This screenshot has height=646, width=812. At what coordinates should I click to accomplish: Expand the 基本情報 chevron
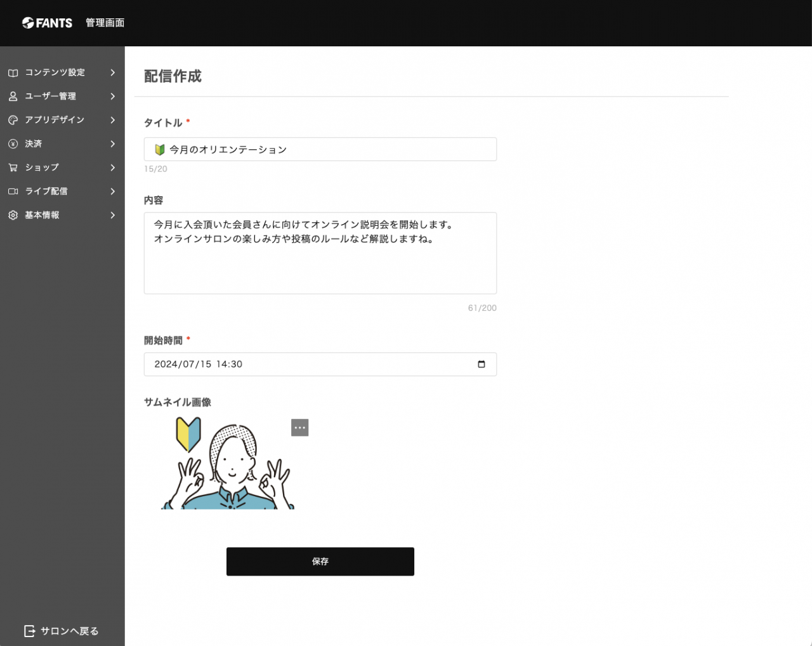click(x=112, y=215)
